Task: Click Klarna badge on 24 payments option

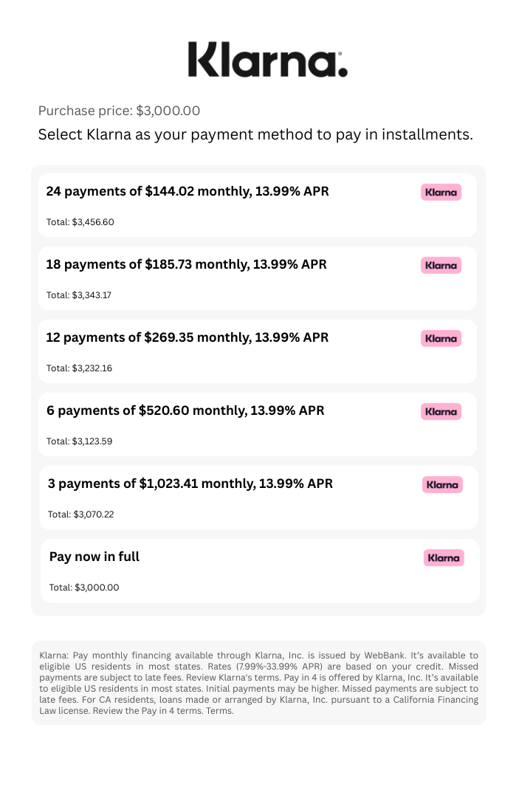Action: 441,192
